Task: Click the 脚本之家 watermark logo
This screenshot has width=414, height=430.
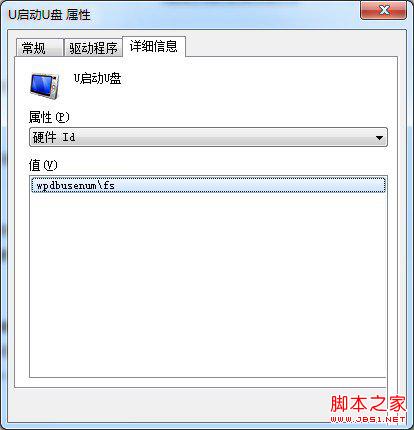Action: [x=368, y=404]
